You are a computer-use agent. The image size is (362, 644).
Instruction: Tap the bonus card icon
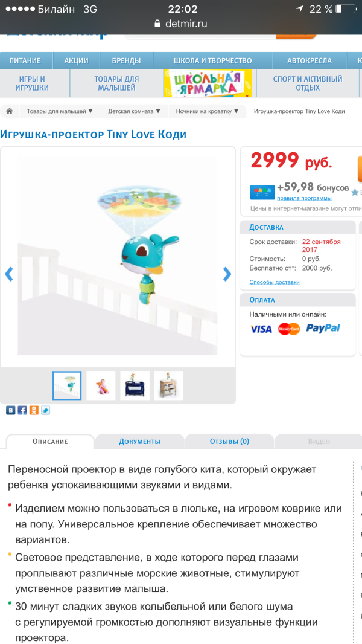coord(262,192)
